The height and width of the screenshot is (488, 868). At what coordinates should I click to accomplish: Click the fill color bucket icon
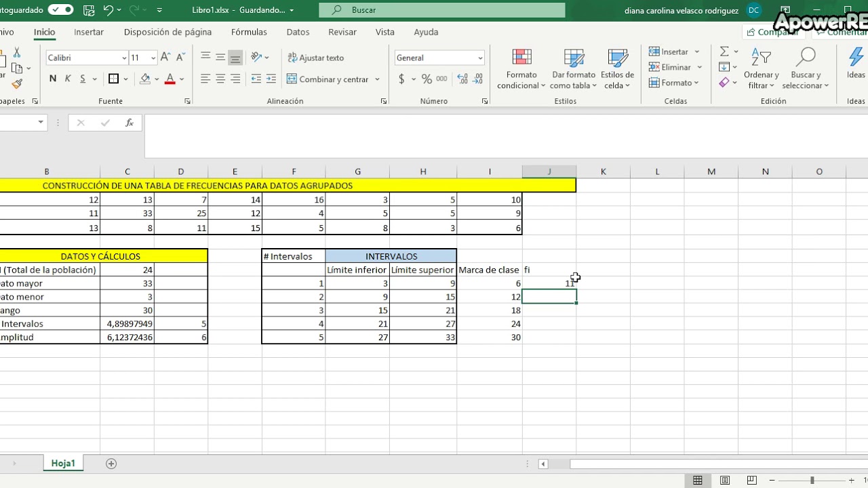click(144, 79)
